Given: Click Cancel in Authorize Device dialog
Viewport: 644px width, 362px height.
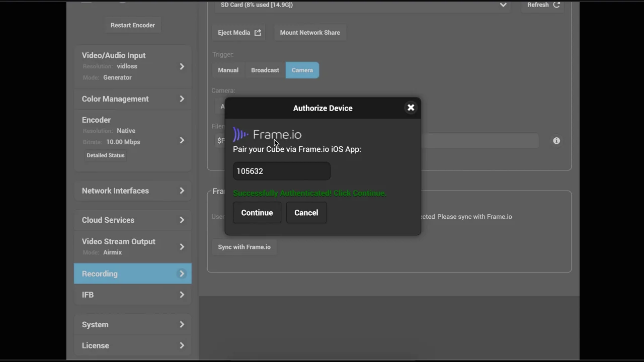Looking at the screenshot, I should click(306, 213).
